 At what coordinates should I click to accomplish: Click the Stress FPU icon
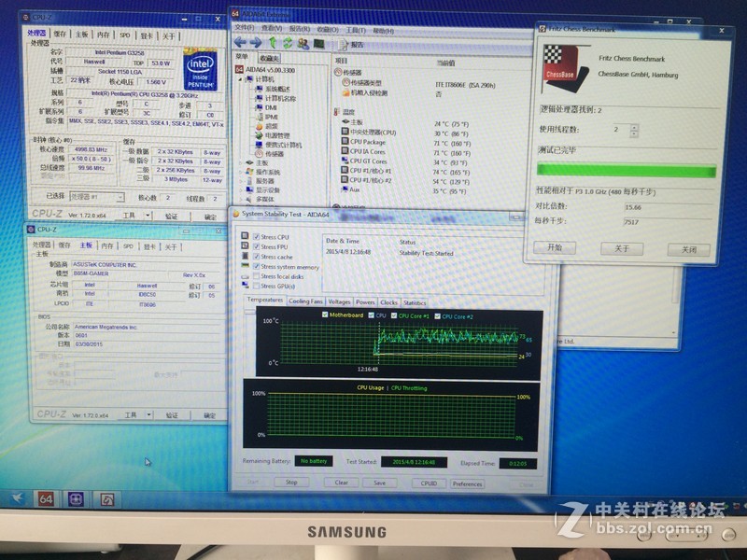point(245,245)
